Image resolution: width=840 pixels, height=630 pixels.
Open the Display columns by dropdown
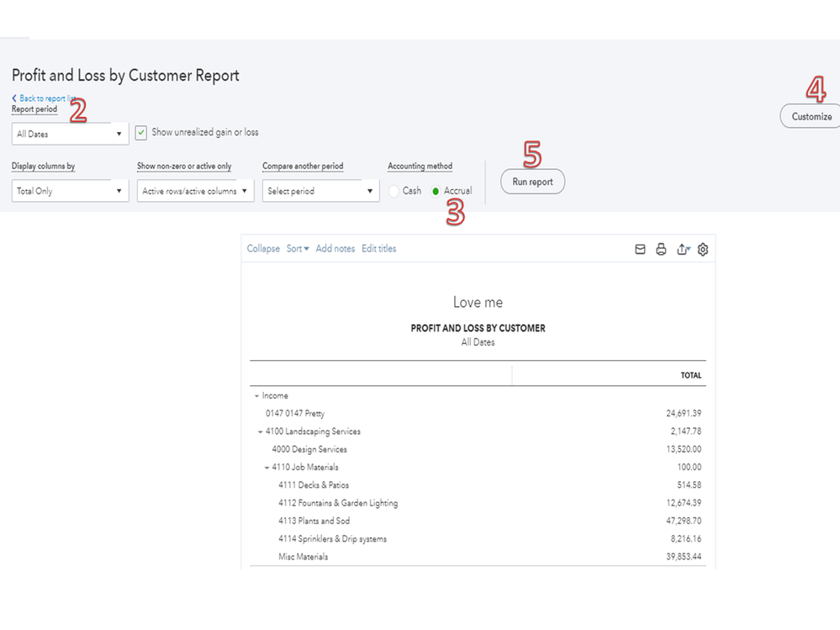[x=70, y=191]
